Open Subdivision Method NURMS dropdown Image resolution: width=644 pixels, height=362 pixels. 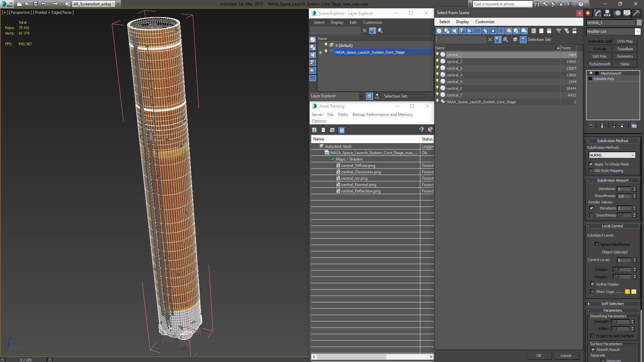(612, 155)
